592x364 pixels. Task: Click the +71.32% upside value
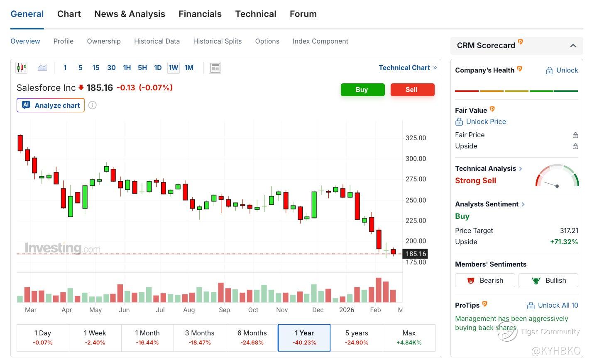click(564, 242)
